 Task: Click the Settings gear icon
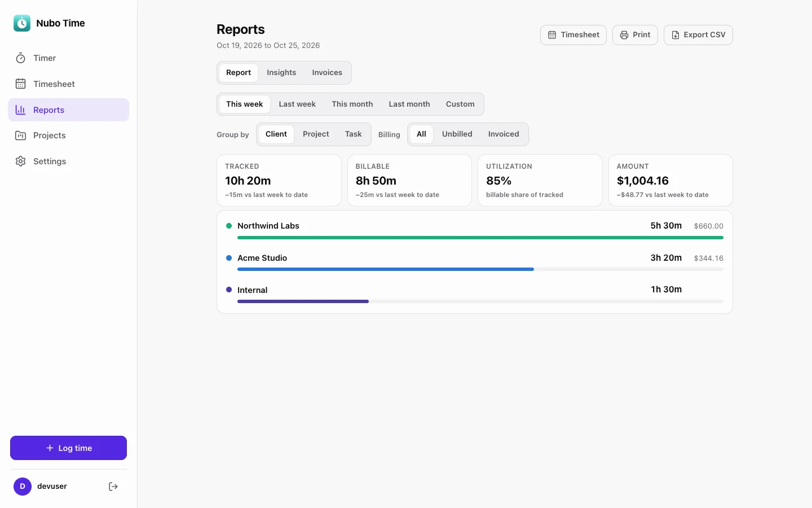click(x=21, y=161)
